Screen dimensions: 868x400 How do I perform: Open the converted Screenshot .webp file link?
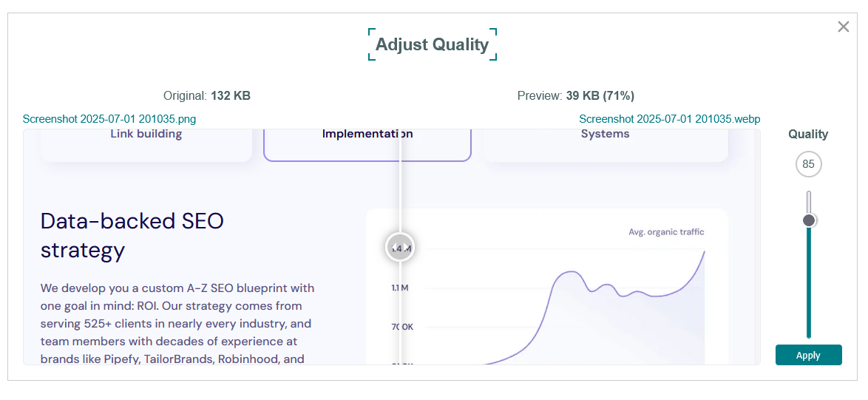[x=669, y=119]
